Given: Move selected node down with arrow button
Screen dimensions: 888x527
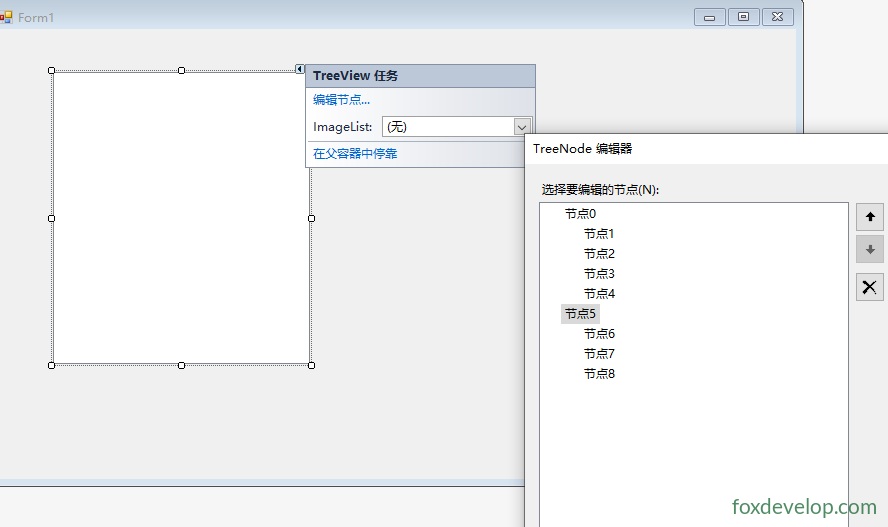Looking at the screenshot, I should coord(870,250).
